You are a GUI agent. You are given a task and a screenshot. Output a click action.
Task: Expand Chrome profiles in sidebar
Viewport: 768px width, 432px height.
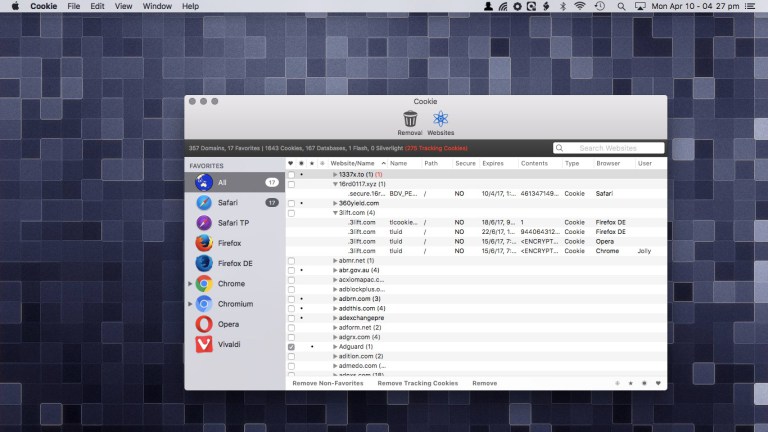pos(190,284)
